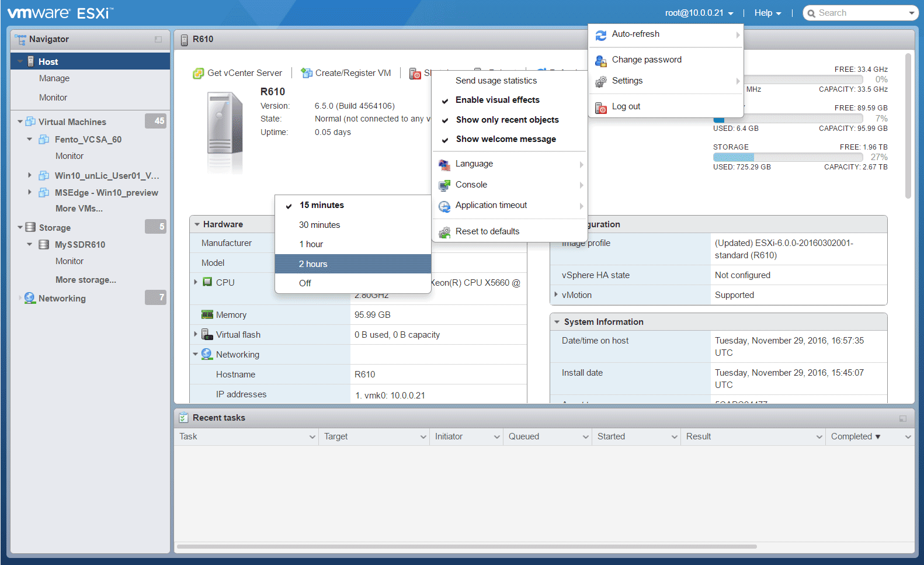
Task: Click the storage usage bar
Action: pos(788,157)
